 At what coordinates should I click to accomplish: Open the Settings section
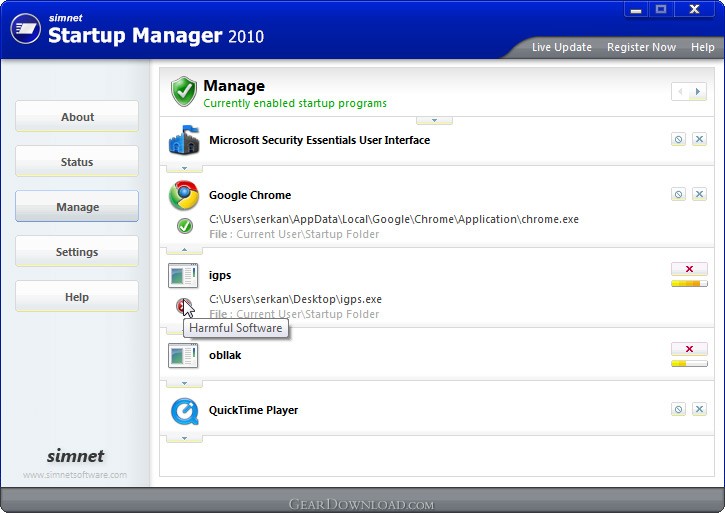click(x=77, y=252)
